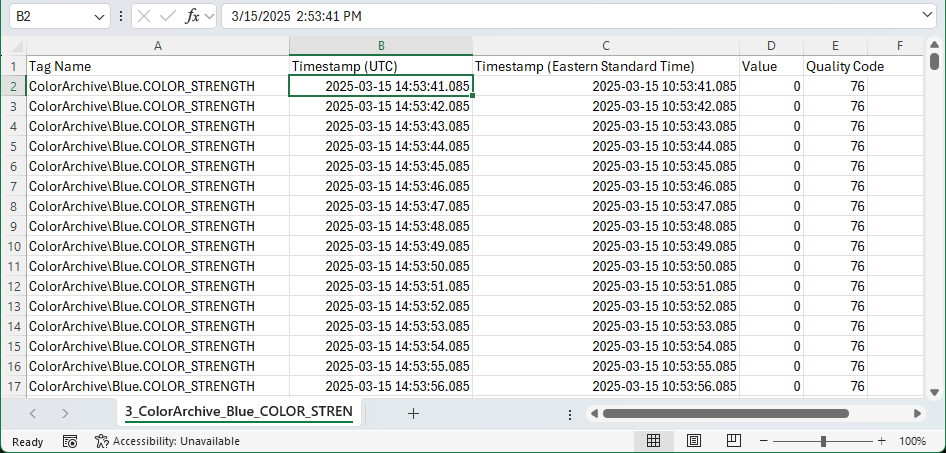Select cell with 2025-03-15 10:53:41.085
946x453 pixels.
606,86
